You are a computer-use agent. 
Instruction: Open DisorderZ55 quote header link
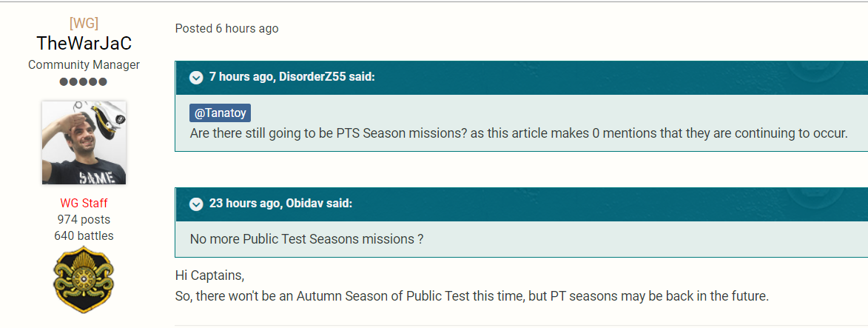click(x=292, y=77)
